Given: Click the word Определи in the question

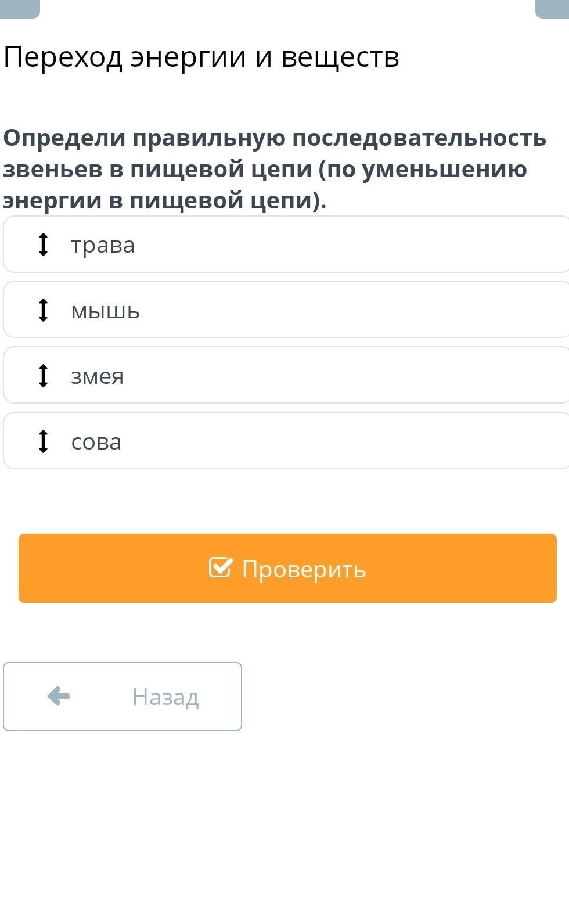Looking at the screenshot, I should coord(64,138).
